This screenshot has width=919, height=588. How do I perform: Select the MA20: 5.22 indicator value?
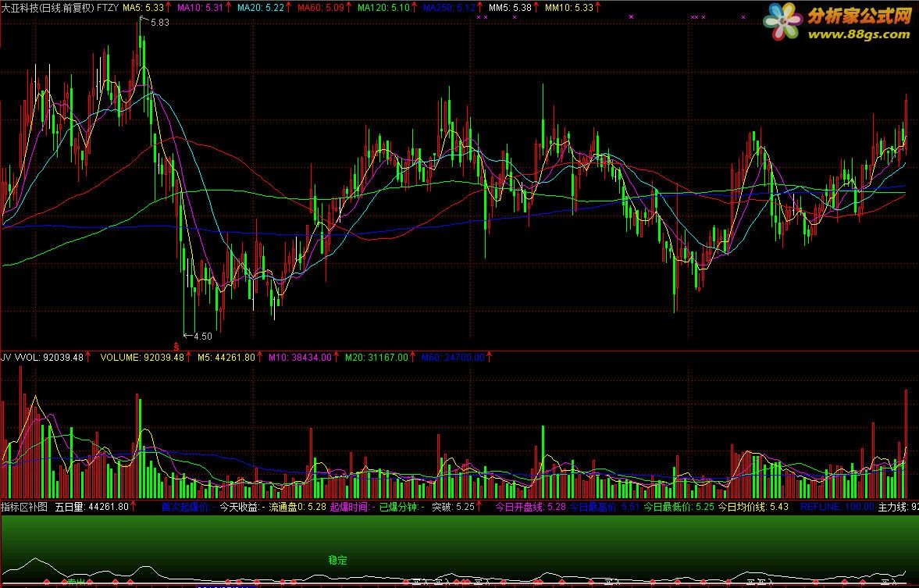click(x=260, y=8)
